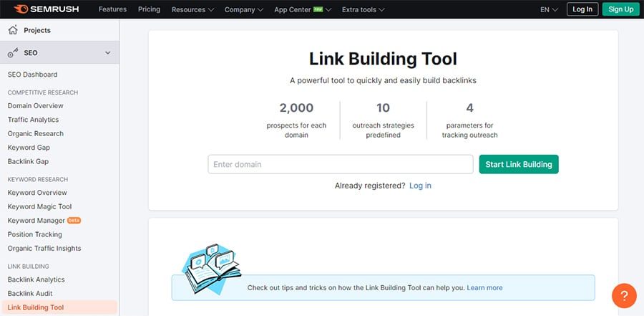Collapse the SEO sidebar section
This screenshot has width=644, height=316.
tap(107, 53)
